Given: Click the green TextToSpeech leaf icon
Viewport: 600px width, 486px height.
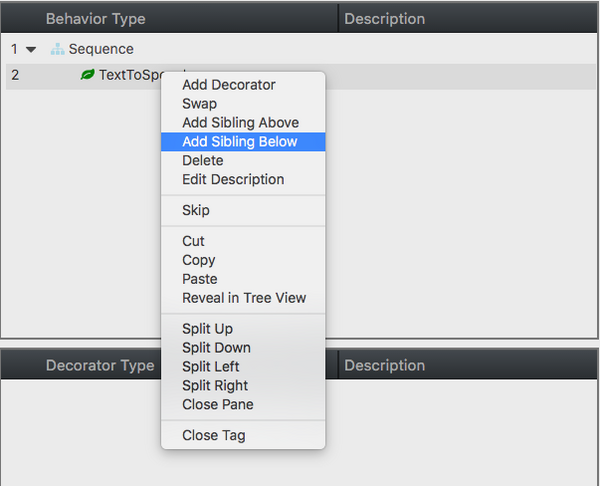Looking at the screenshot, I should tap(88, 75).
